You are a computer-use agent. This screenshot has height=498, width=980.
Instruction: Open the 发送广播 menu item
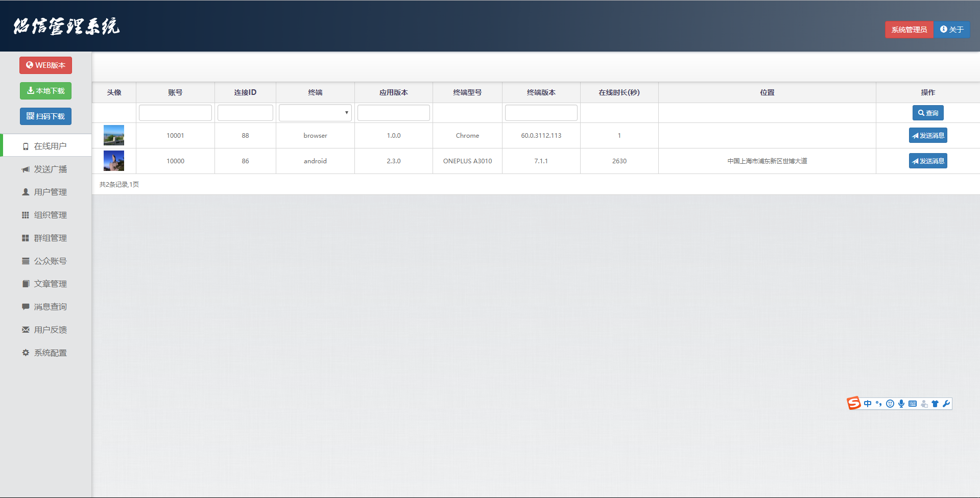pos(50,169)
